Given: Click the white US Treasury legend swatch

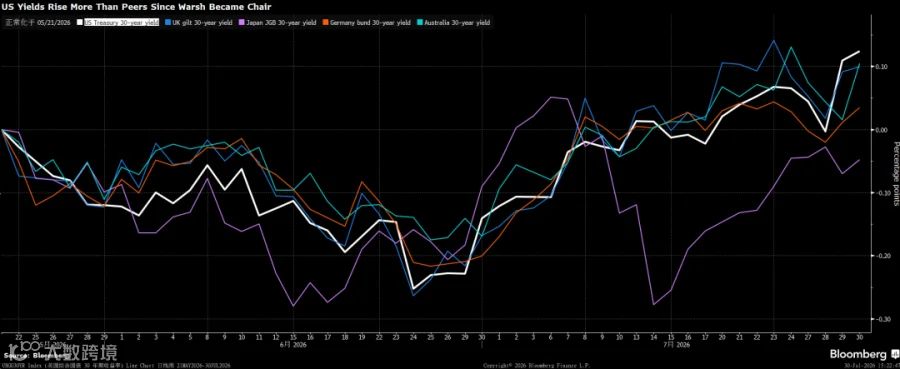Looking at the screenshot, I should point(80,22).
